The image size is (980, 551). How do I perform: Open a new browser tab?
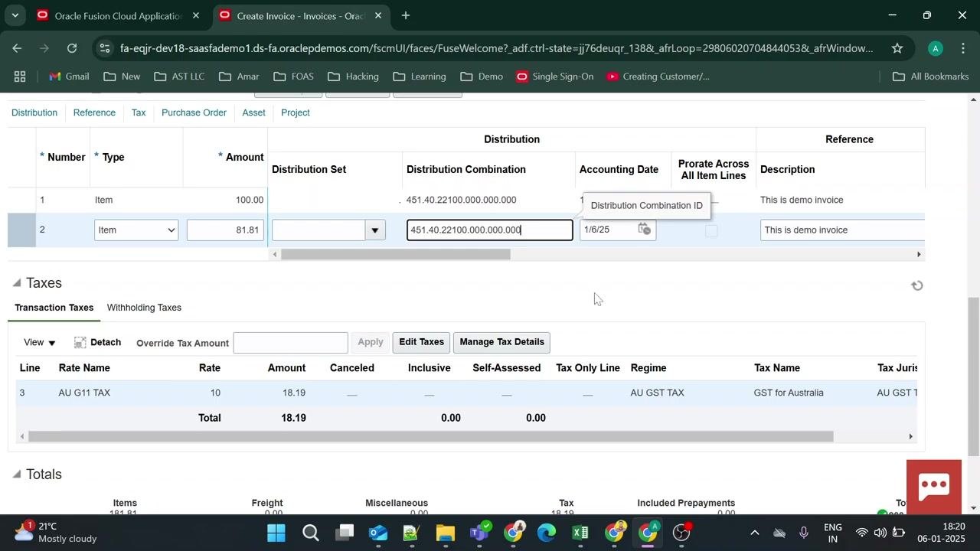pyautogui.click(x=406, y=15)
